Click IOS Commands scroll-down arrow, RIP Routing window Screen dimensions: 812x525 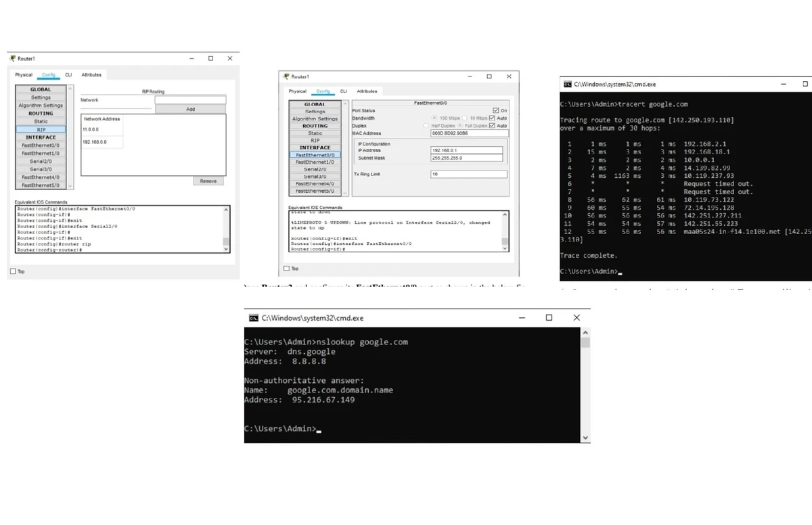click(227, 249)
